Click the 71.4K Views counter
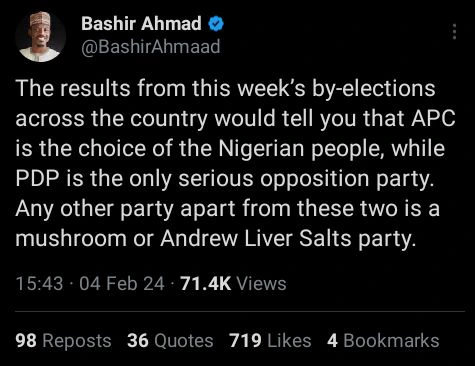Screen dimensions: 475x366 233,284
